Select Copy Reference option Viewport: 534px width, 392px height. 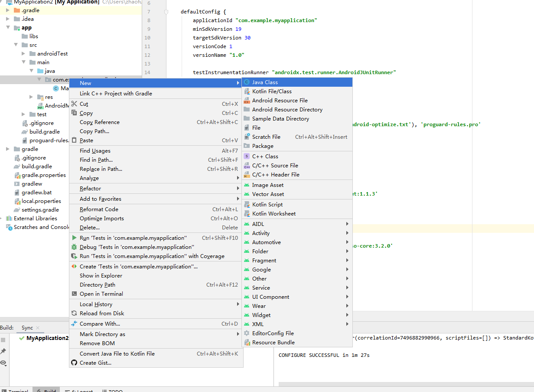pos(156,122)
